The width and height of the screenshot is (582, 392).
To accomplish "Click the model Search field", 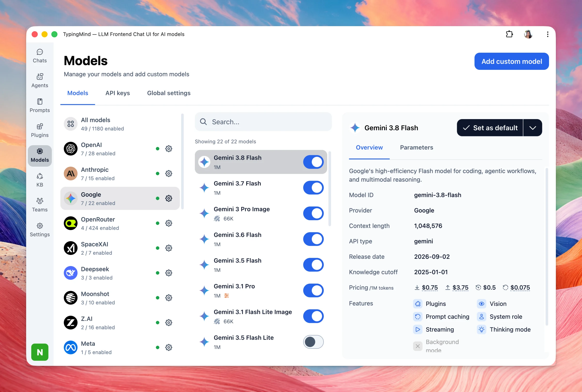I will click(x=263, y=122).
